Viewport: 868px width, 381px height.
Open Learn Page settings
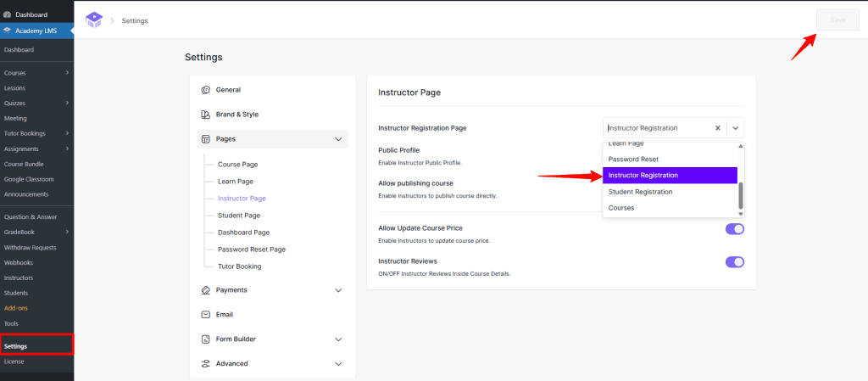[x=236, y=182]
